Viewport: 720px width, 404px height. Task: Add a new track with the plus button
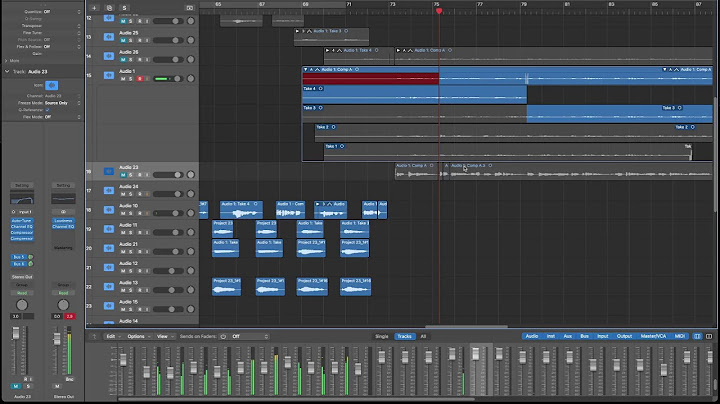pos(94,8)
